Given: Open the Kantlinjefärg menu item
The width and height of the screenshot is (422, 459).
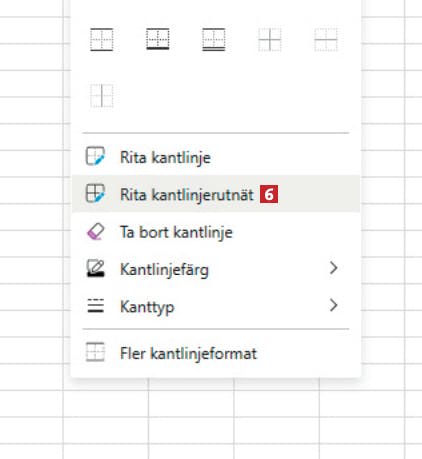Looking at the screenshot, I should click(x=216, y=269).
